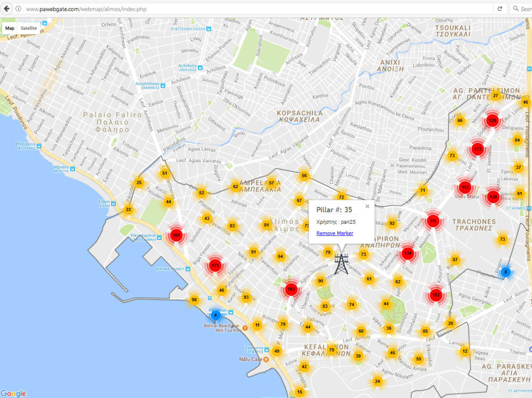
Task: Click yellow marker 24
Action: coord(377,382)
